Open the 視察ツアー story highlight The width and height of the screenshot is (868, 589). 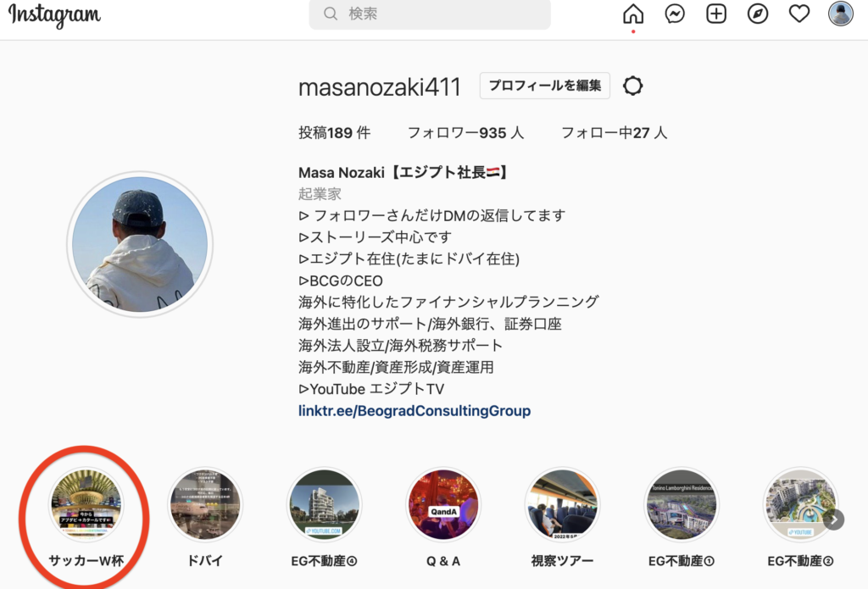562,504
